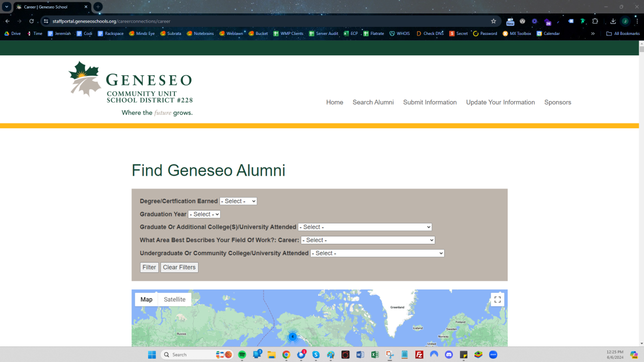Open the Submit Information nav item
Screen dimensions: 644x362
pyautogui.click(x=430, y=102)
